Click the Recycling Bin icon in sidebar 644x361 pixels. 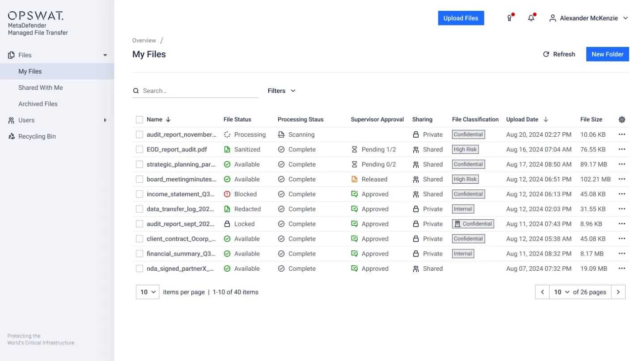point(12,136)
